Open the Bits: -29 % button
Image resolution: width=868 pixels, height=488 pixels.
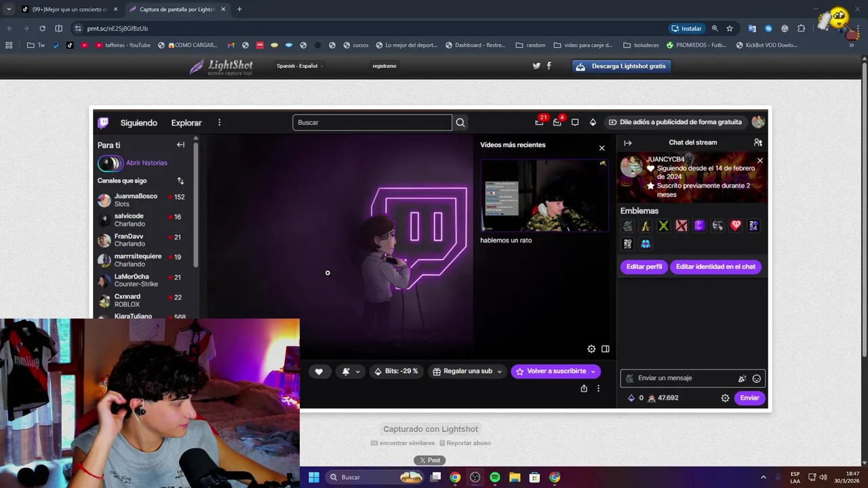397,371
